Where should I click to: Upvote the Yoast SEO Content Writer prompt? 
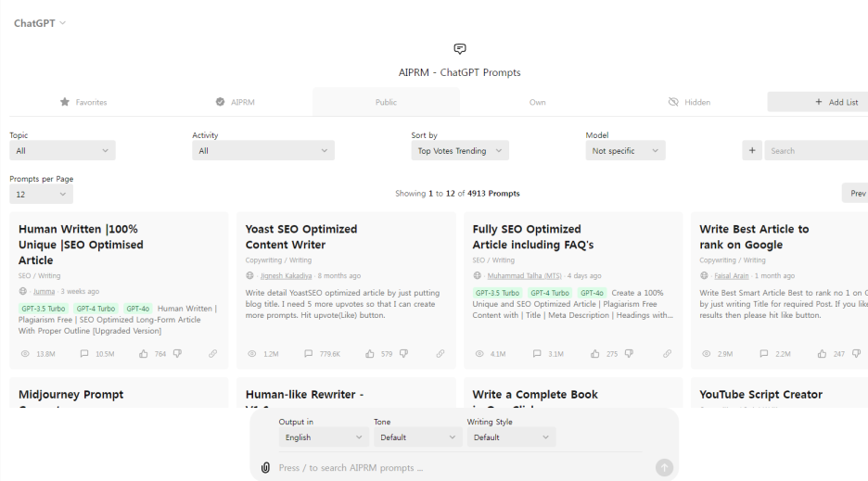[370, 354]
